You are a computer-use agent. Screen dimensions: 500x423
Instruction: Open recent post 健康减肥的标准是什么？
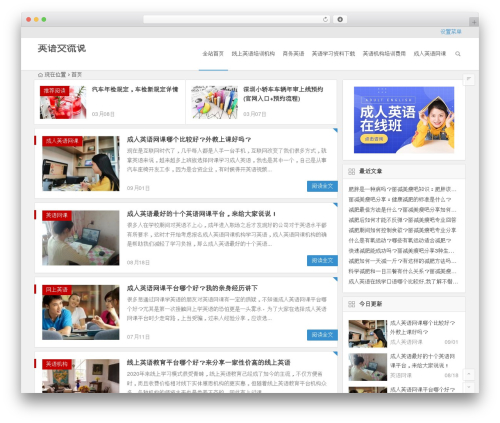point(400,199)
